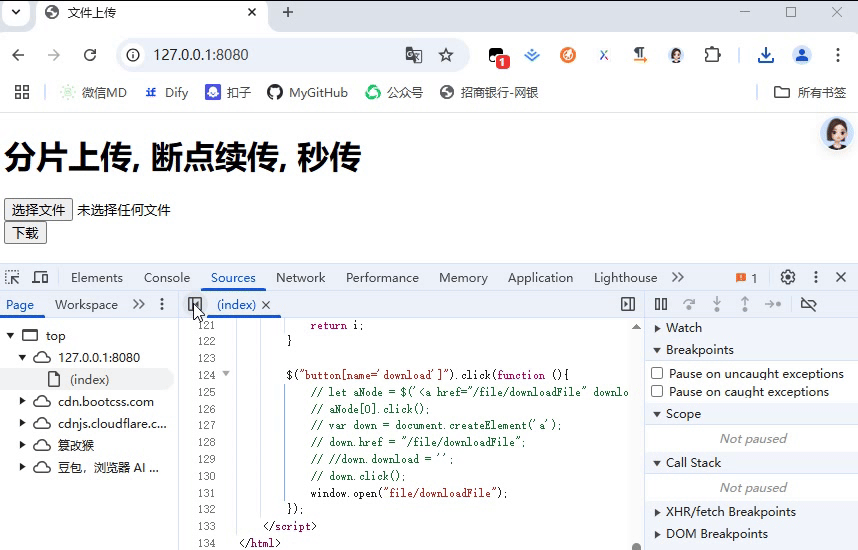Show more DevTools tabs chevron

click(677, 277)
